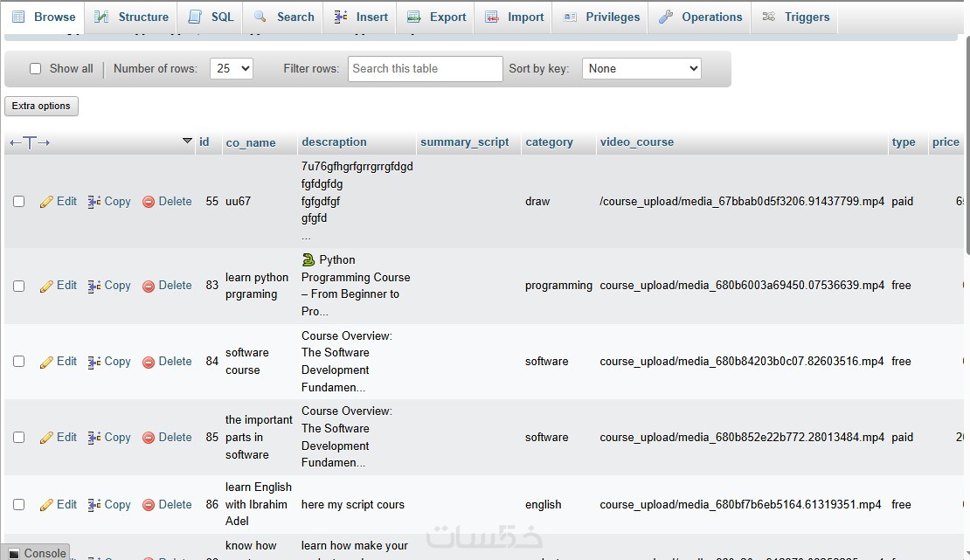Switch to the Structure tab
This screenshot has height=560, width=970.
(130, 17)
